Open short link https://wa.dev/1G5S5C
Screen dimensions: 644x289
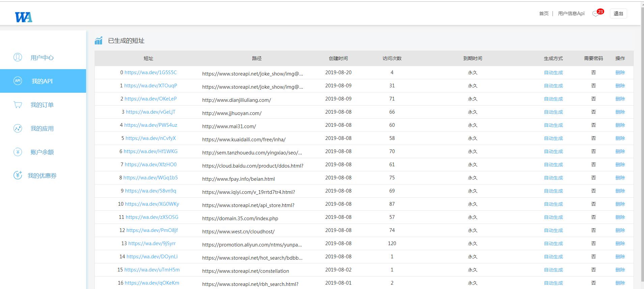(151, 73)
